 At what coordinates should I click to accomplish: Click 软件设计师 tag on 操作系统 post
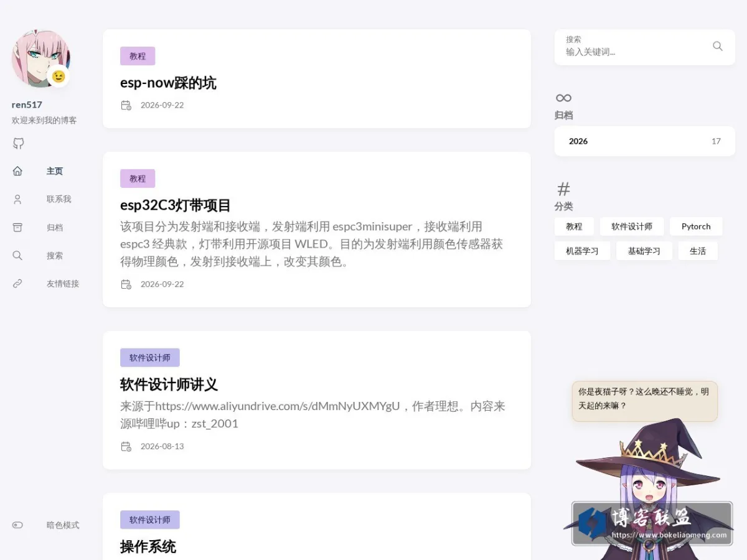[150, 520]
